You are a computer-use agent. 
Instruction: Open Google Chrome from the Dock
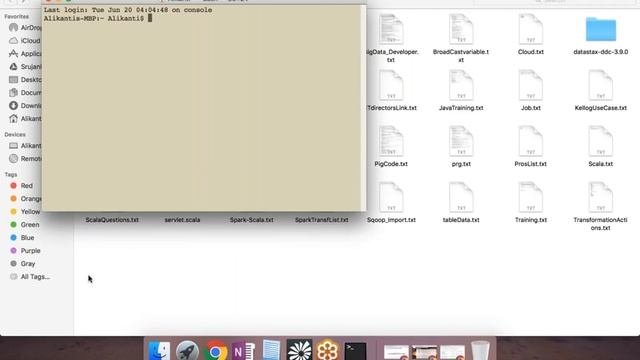(215, 351)
